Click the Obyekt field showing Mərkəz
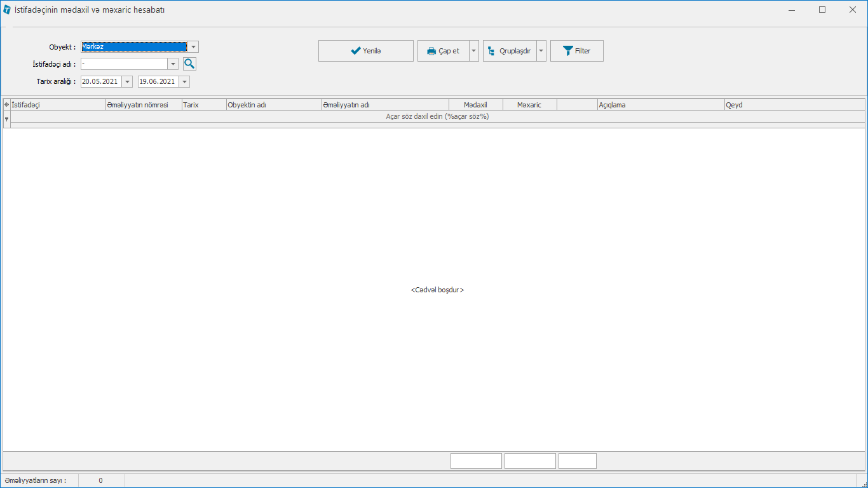Screen dimensions: 868x488 [x=133, y=47]
